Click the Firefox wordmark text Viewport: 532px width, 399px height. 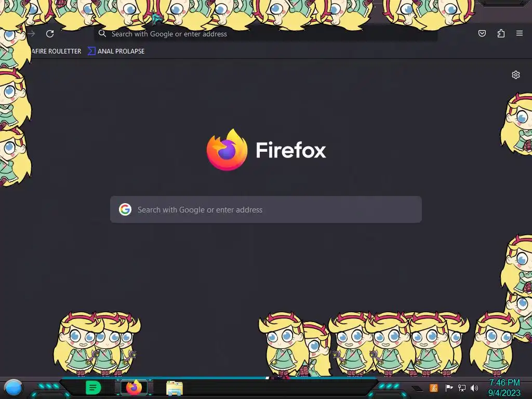pos(291,150)
